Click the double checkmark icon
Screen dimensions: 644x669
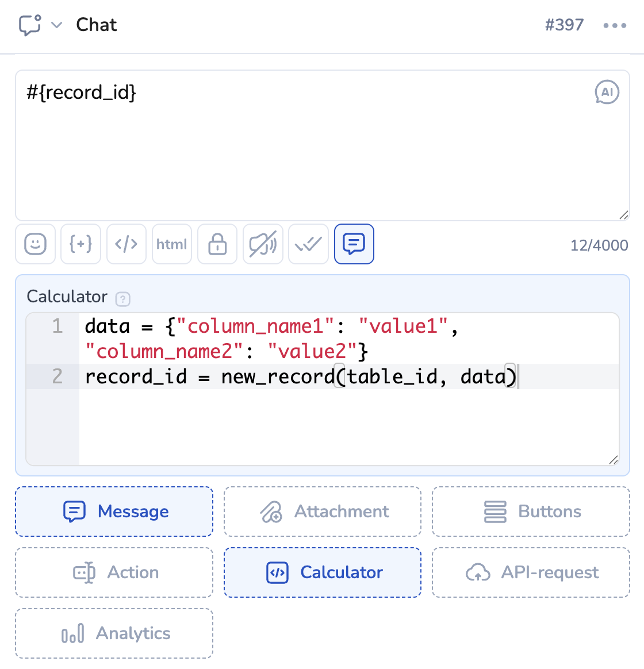308,244
